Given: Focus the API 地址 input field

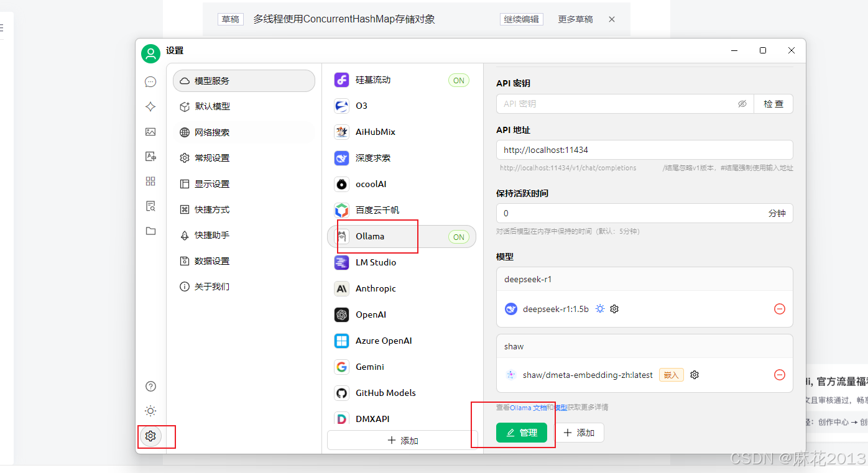Looking at the screenshot, I should [x=645, y=150].
